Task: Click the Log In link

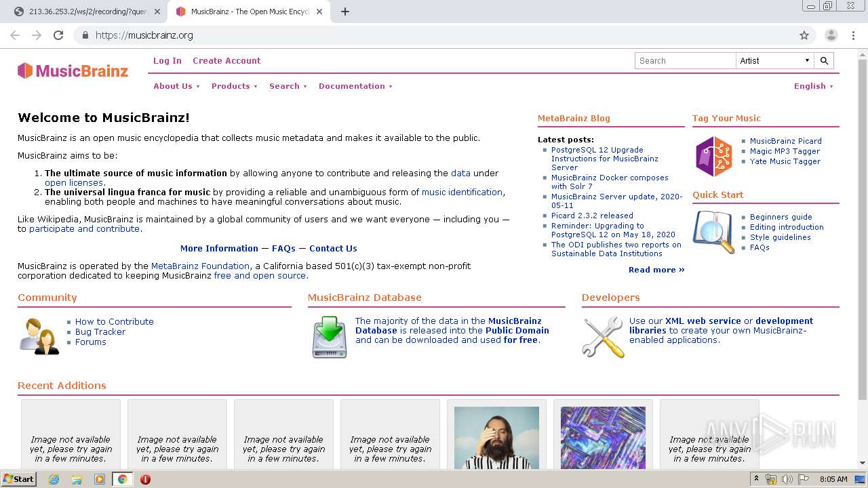Action: pos(167,60)
